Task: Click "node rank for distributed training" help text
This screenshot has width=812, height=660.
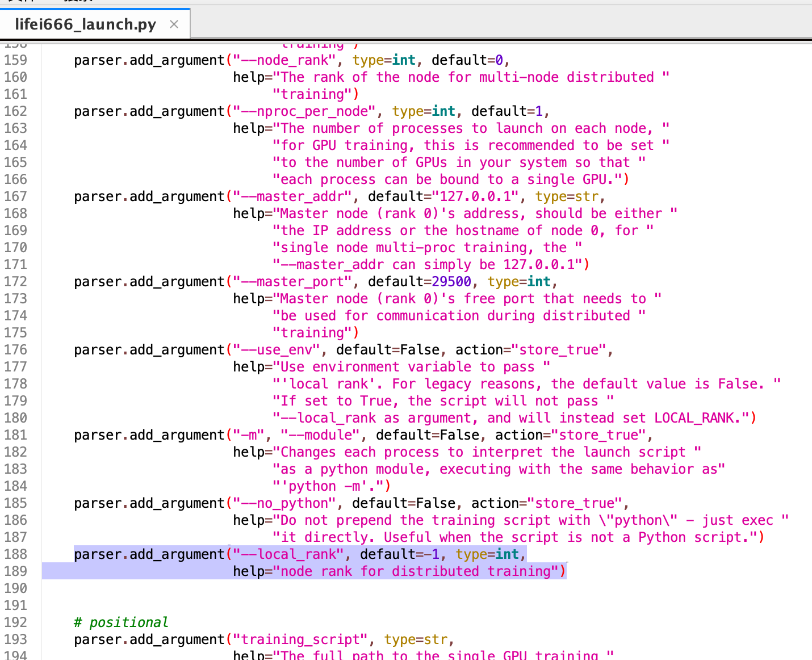Action: [416, 571]
